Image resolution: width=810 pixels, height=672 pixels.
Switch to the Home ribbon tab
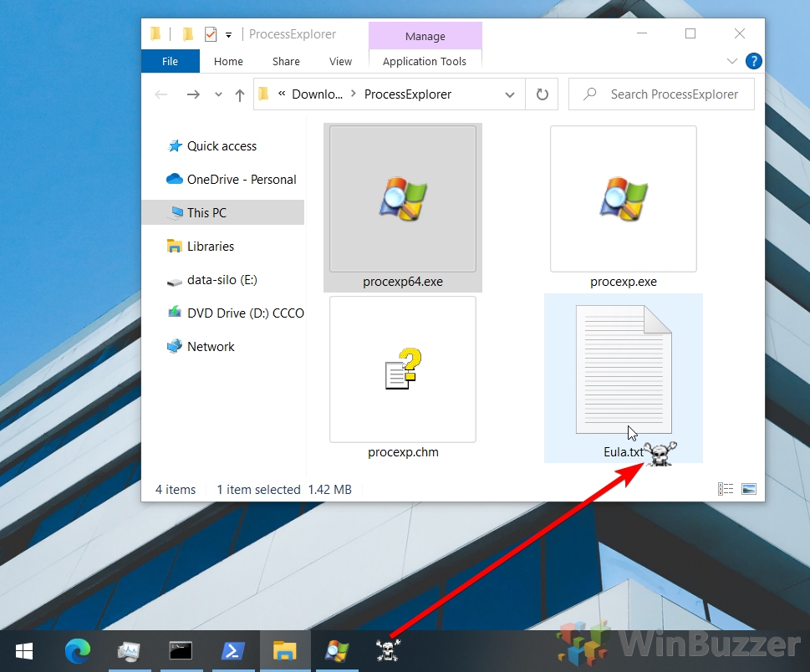click(x=228, y=62)
